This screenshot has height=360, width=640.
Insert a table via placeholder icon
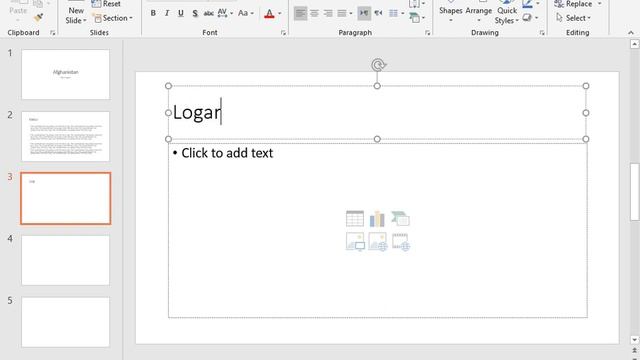point(355,219)
